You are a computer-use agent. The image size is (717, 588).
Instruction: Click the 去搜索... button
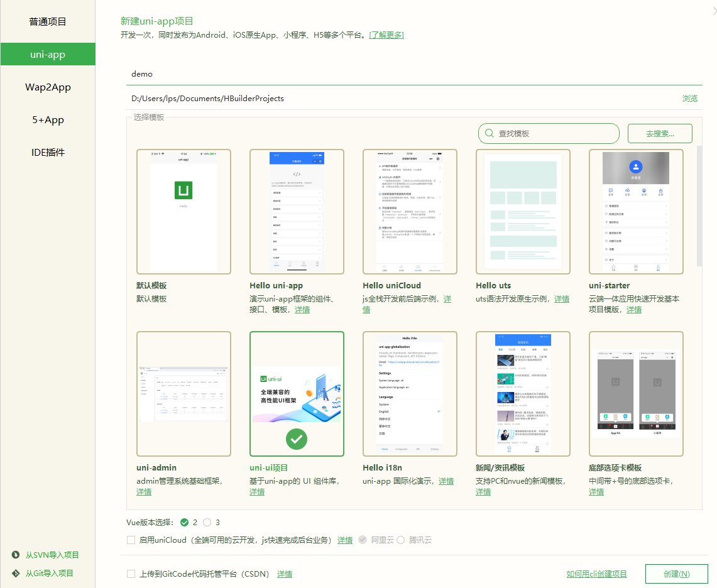tap(660, 134)
